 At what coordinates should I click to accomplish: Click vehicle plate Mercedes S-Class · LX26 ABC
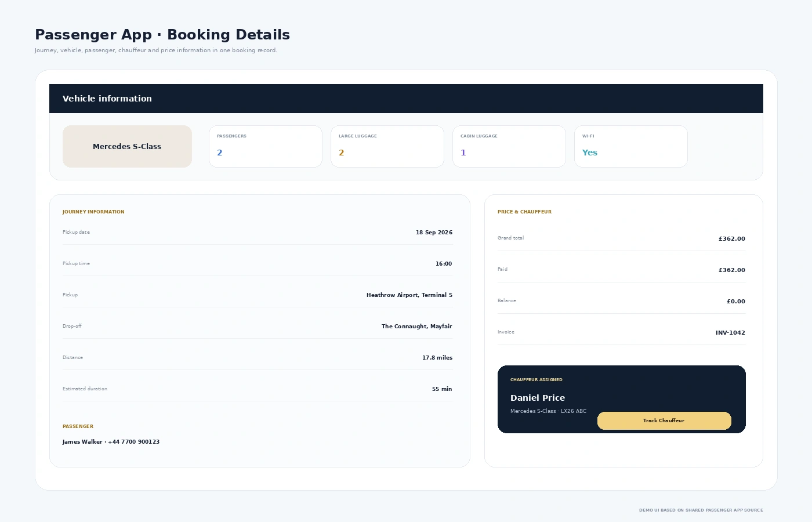click(548, 411)
